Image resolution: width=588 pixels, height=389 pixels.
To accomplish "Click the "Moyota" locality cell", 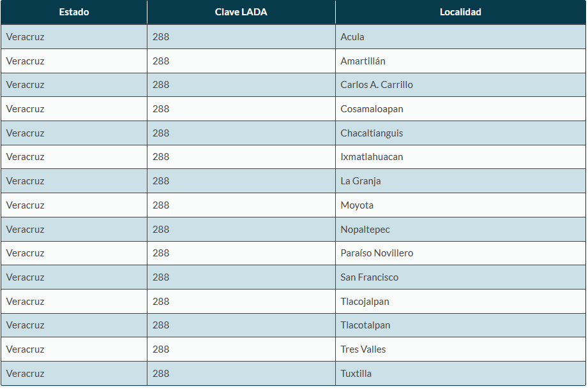I will pyautogui.click(x=460, y=205).
